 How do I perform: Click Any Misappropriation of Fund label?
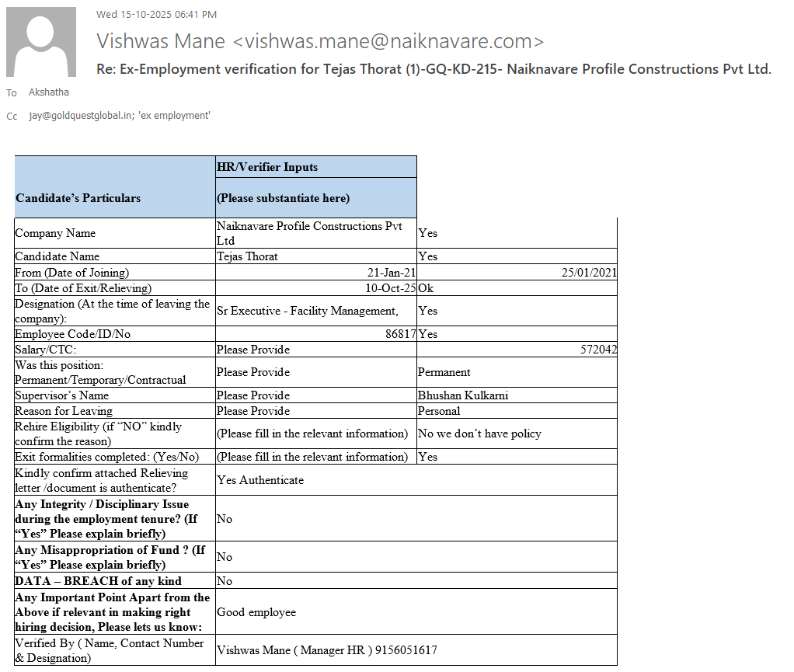(x=115, y=557)
